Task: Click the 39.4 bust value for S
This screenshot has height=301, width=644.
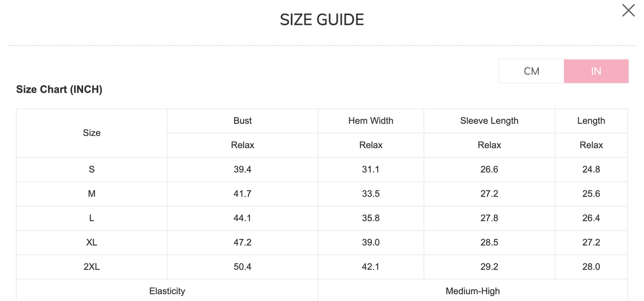Action: 242,169
